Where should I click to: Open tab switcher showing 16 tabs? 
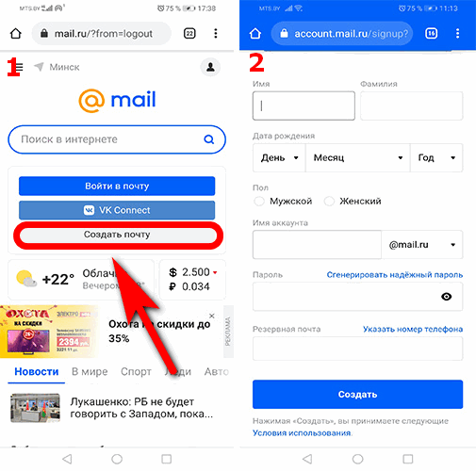pos(432,33)
